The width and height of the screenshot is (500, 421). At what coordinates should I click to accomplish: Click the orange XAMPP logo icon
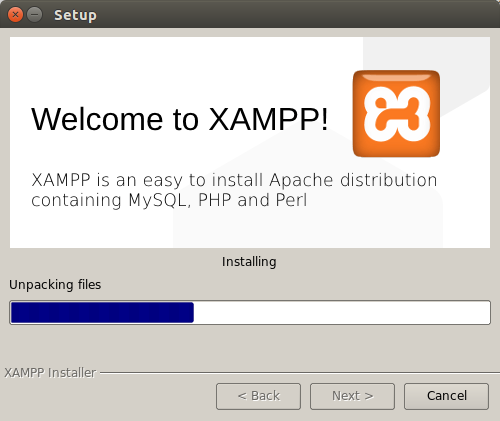[396, 113]
